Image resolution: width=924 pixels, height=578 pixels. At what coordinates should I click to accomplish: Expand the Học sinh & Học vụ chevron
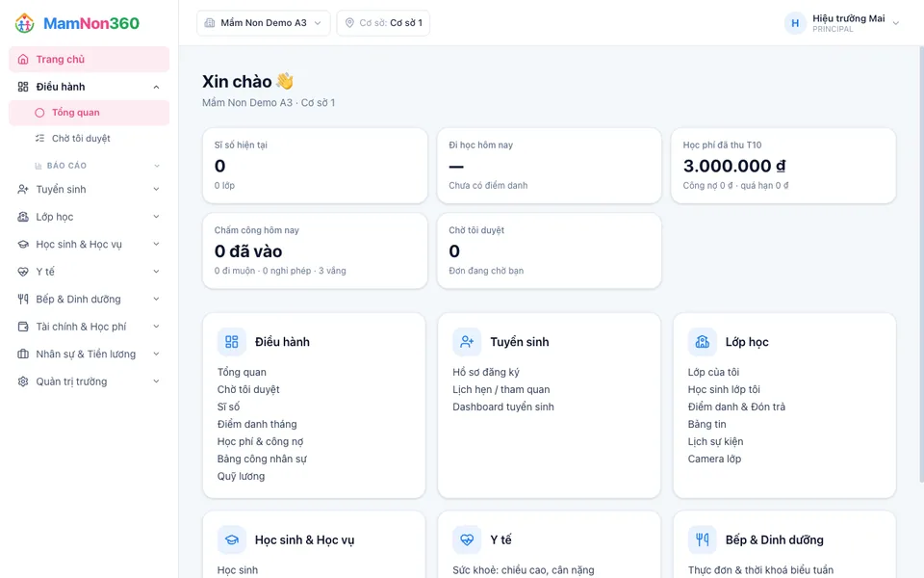[x=156, y=244]
